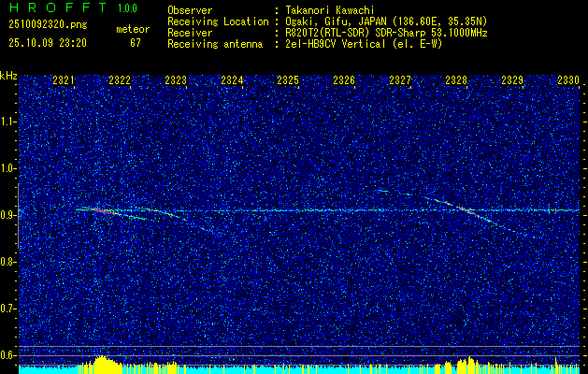Click the 2327 time marker

coord(400,79)
